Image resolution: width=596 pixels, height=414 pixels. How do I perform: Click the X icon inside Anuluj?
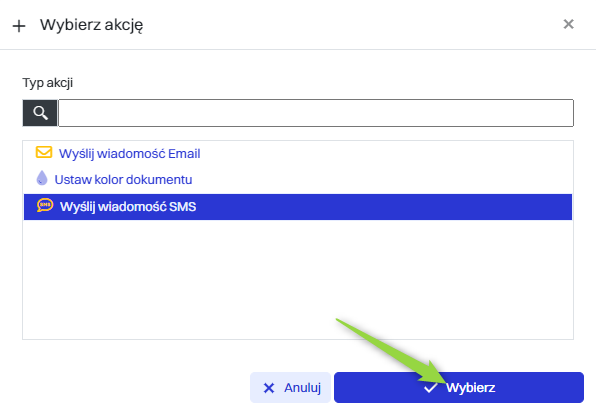point(269,388)
